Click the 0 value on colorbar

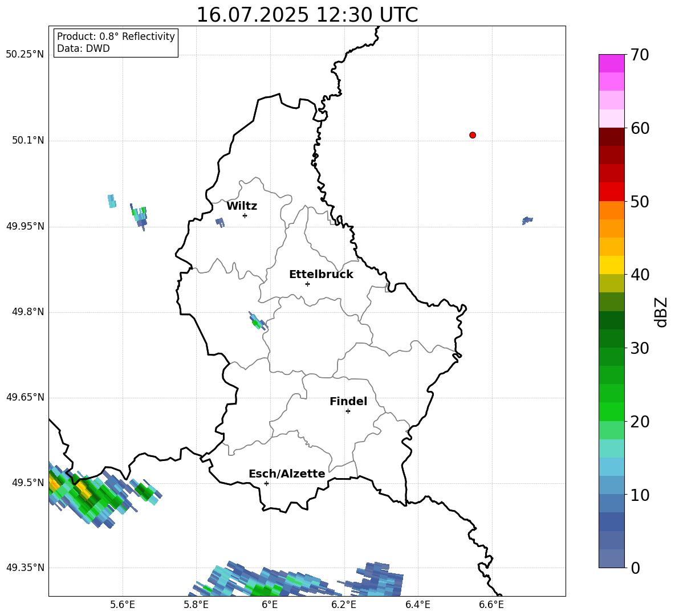[635, 568]
